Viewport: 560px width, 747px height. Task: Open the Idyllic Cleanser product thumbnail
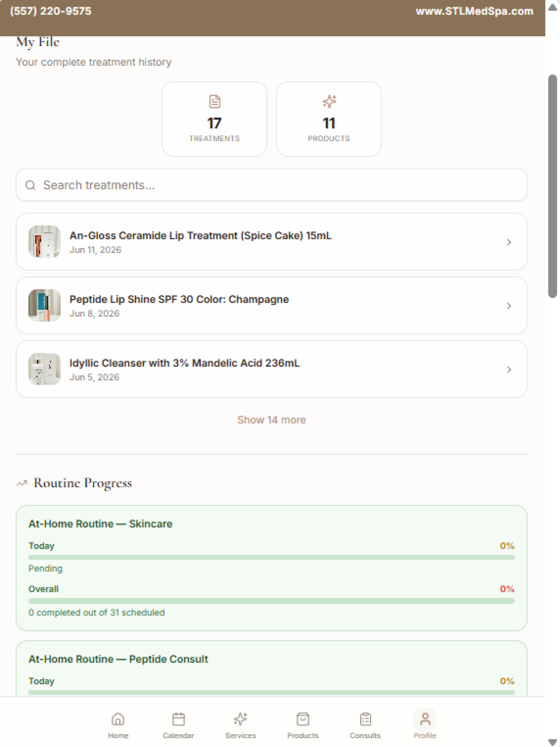coord(45,369)
